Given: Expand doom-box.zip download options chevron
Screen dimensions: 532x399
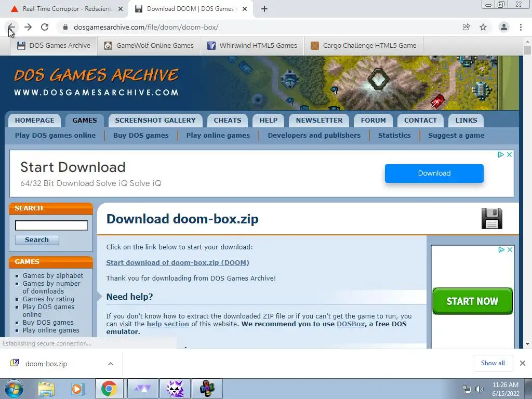Looking at the screenshot, I should coord(111,364).
